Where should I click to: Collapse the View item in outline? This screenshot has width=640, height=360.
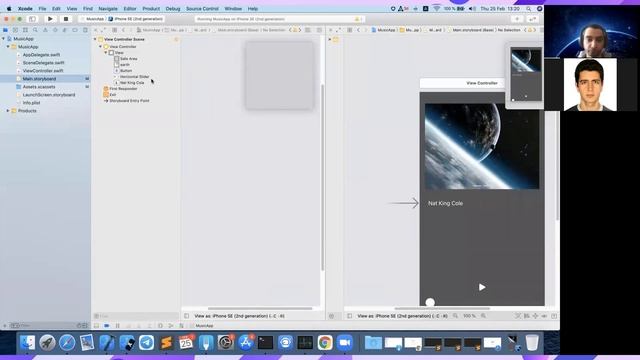coord(106,53)
